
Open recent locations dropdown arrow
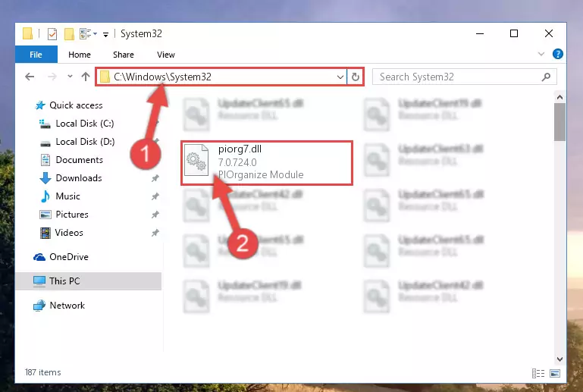(70, 77)
